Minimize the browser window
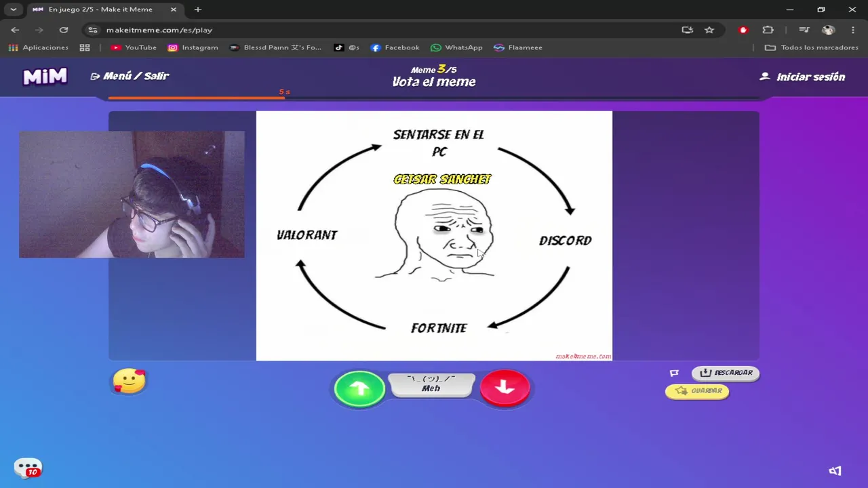868x488 pixels. click(x=790, y=9)
